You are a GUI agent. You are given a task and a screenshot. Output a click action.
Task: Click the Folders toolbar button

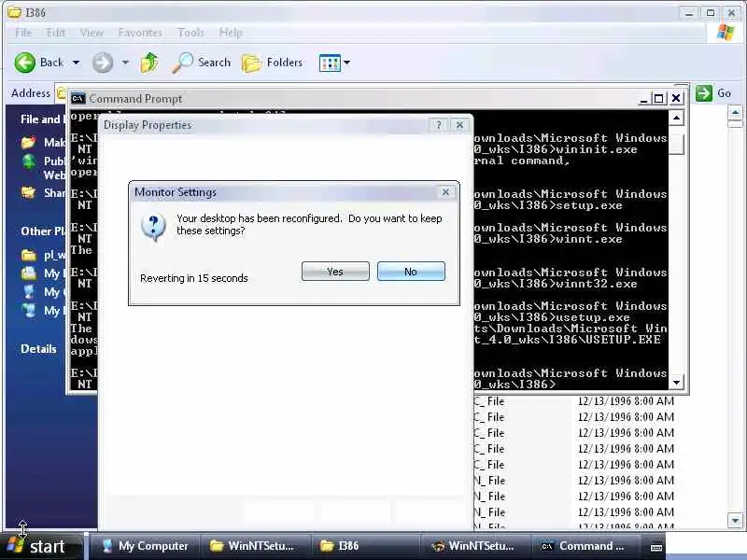tap(272, 63)
